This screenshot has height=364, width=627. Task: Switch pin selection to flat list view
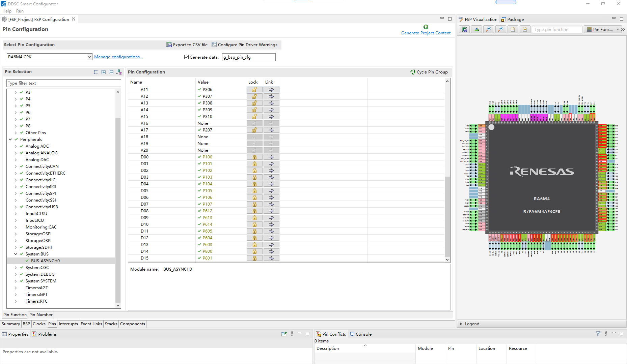[96, 72]
